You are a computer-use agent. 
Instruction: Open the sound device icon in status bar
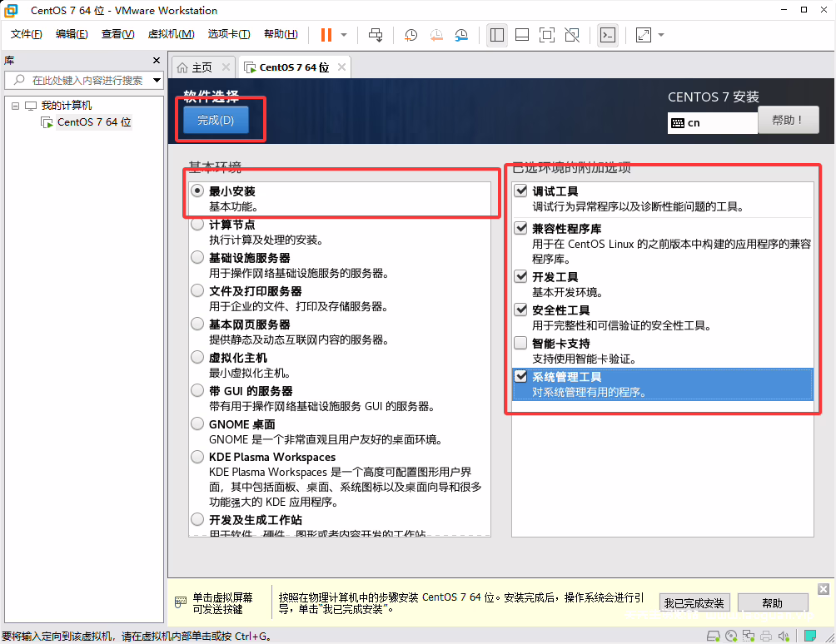(x=783, y=637)
